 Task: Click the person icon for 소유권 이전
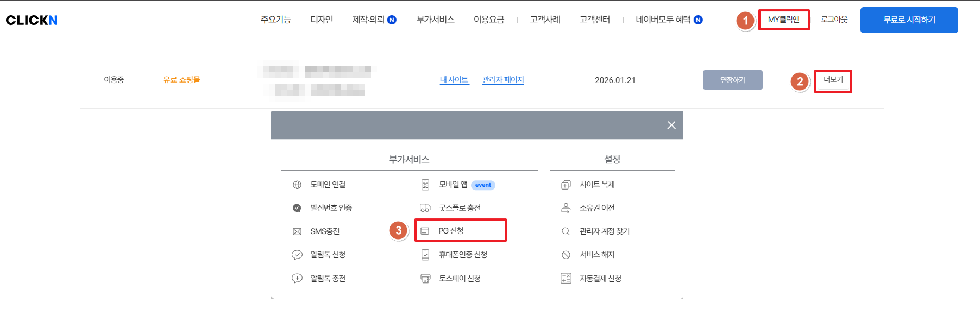coord(566,208)
